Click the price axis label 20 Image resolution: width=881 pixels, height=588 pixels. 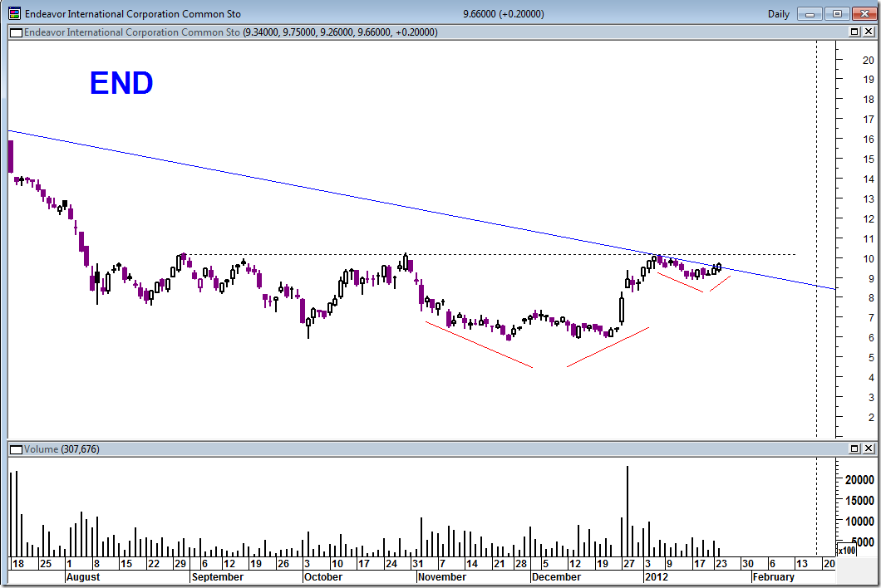click(868, 60)
